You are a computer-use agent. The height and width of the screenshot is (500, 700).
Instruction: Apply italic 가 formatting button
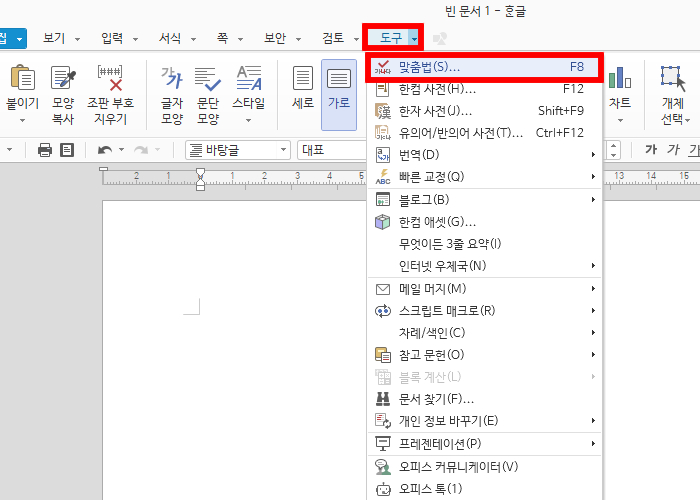click(673, 149)
